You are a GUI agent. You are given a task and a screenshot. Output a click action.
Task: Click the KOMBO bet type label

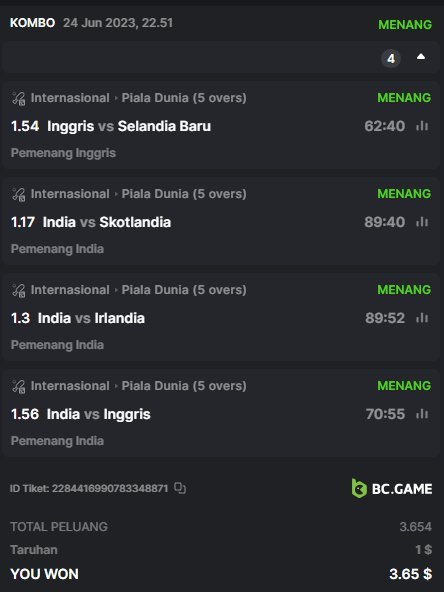32,23
